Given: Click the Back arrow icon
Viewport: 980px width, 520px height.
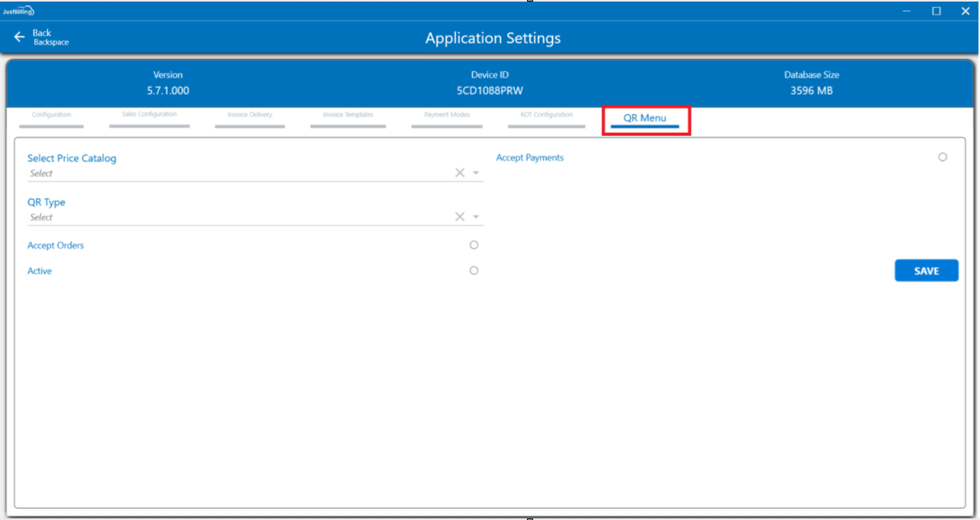Looking at the screenshot, I should (19, 38).
